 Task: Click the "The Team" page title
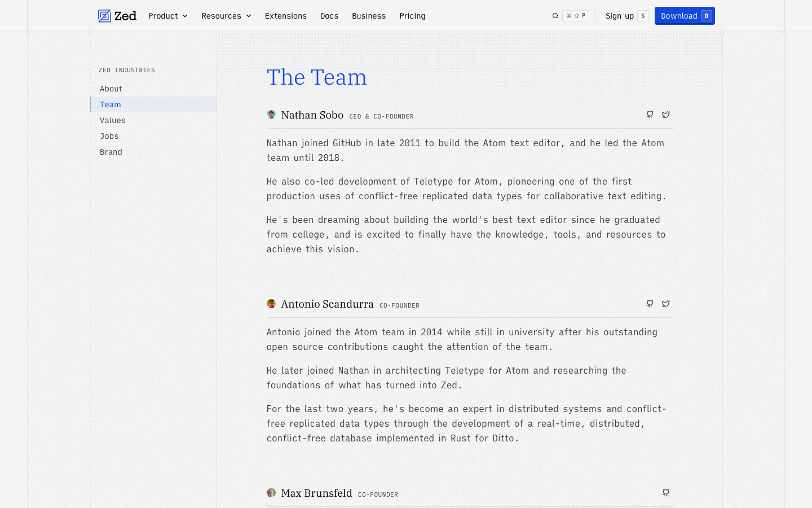tap(317, 77)
